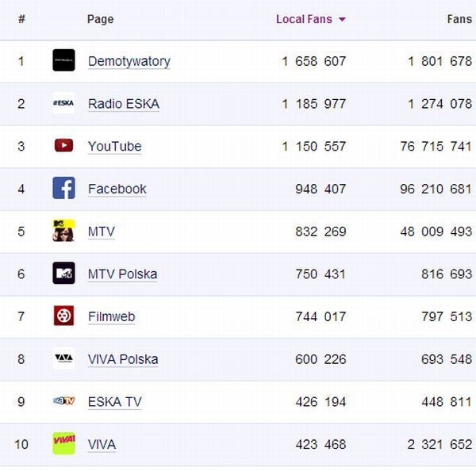The height and width of the screenshot is (471, 476).
Task: Click the MTV Polska logo icon
Action: (x=63, y=274)
